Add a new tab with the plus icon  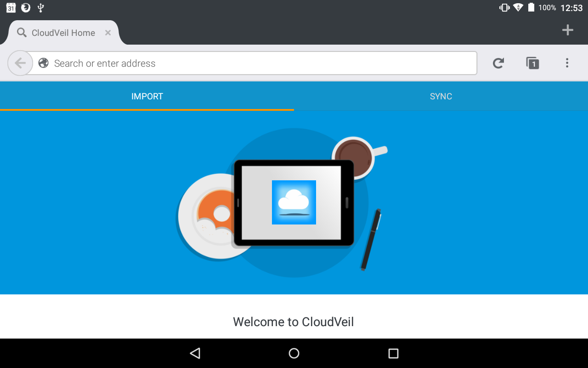tap(568, 30)
